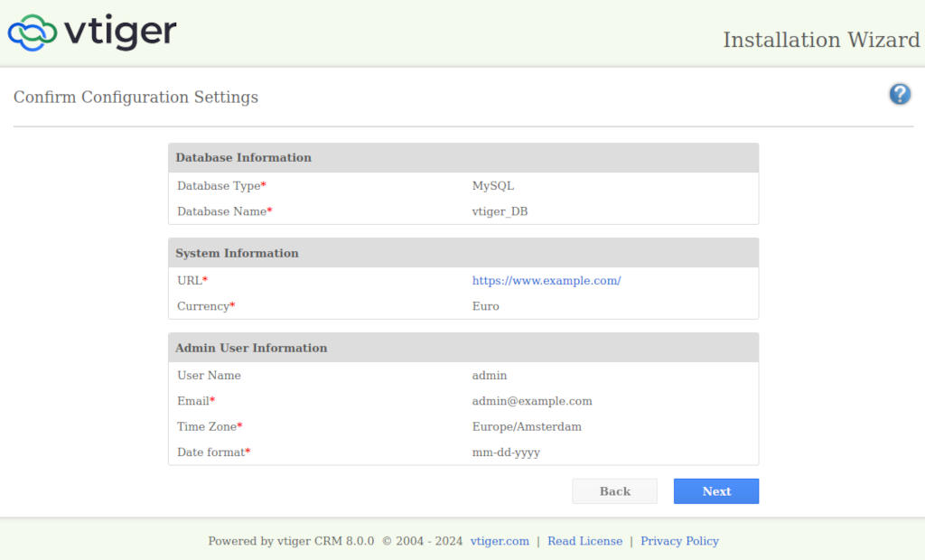Click the blue Next button

pos(716,491)
